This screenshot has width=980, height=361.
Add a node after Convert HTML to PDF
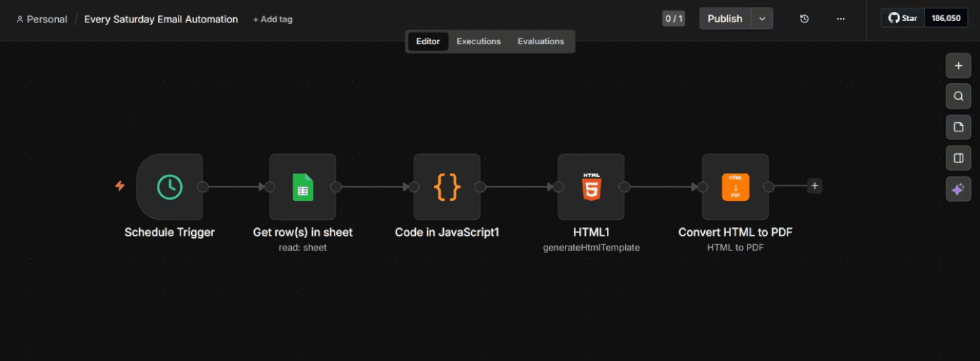pos(815,186)
